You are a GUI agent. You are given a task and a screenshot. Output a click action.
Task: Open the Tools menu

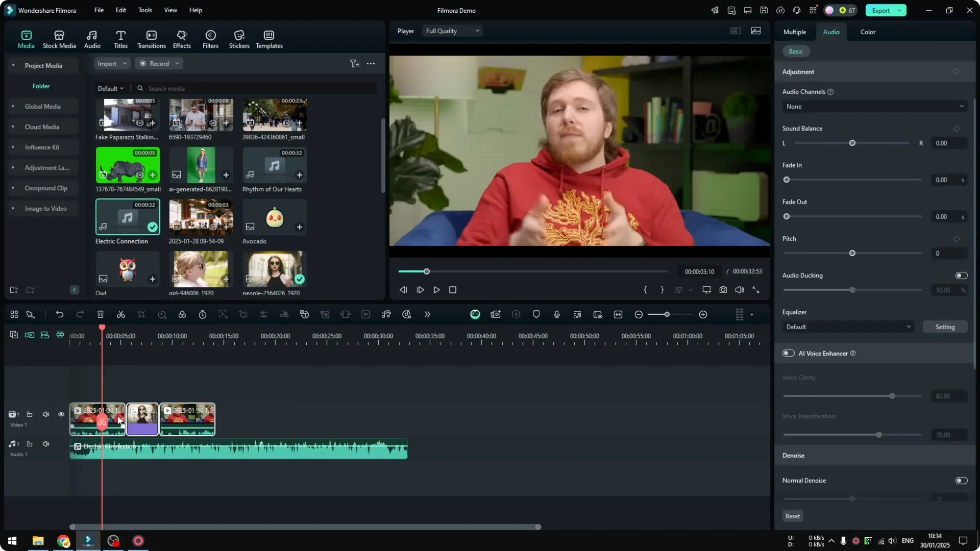point(144,10)
